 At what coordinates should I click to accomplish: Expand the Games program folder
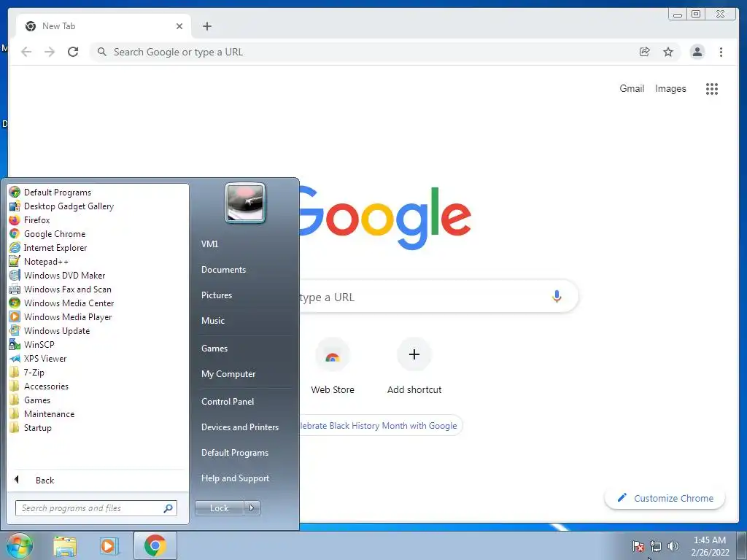click(30, 400)
